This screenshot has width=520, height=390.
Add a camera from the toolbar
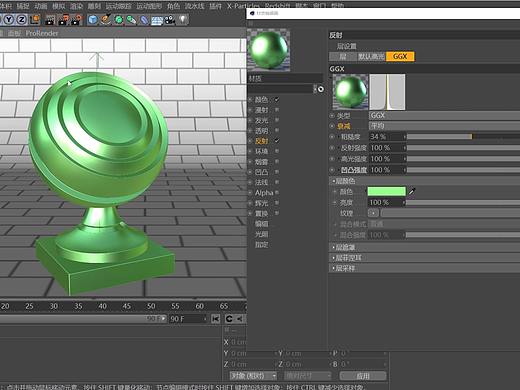pyautogui.click(x=170, y=20)
